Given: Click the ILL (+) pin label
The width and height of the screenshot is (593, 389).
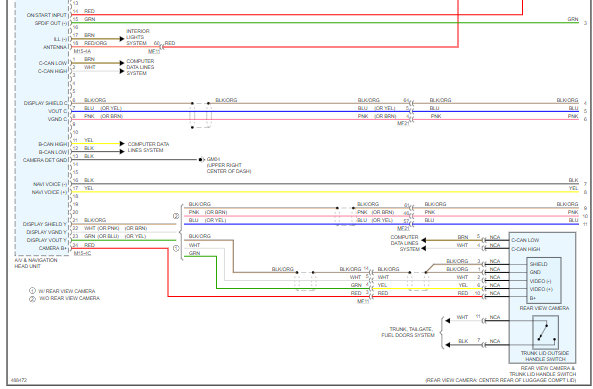Looking at the screenshot, I should click(60, 39).
